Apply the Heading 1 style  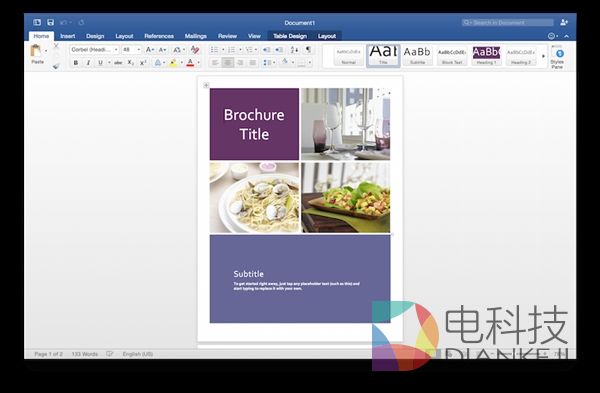[x=486, y=56]
